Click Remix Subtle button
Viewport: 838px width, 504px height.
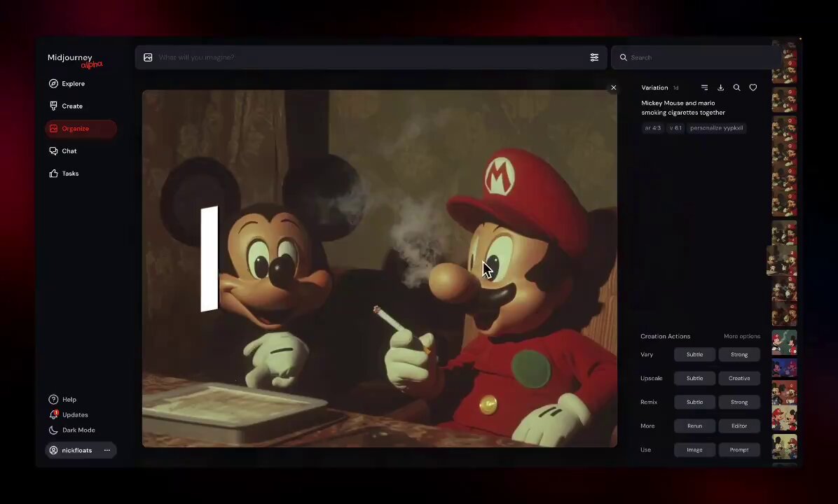click(x=695, y=402)
